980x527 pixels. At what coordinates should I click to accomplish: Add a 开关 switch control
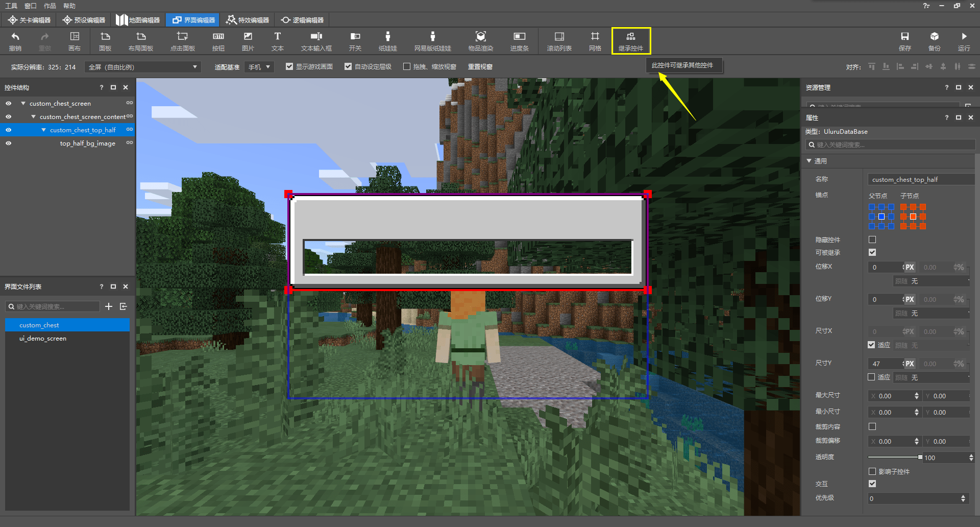(355, 41)
